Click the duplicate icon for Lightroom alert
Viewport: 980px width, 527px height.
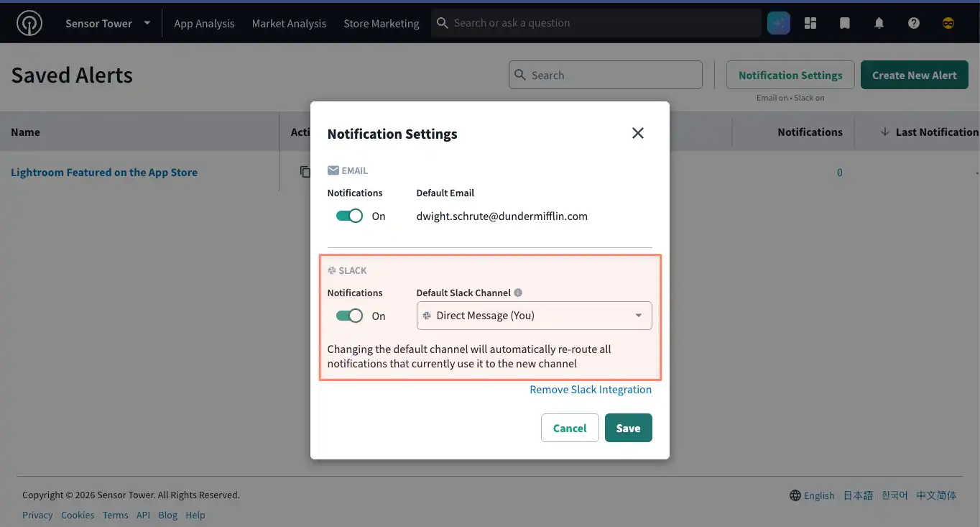click(305, 172)
